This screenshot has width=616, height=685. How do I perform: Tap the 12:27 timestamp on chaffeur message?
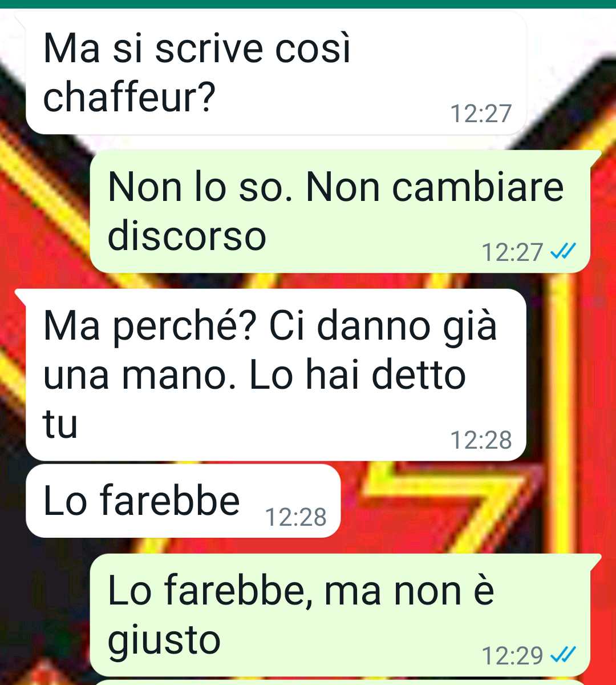(x=481, y=114)
